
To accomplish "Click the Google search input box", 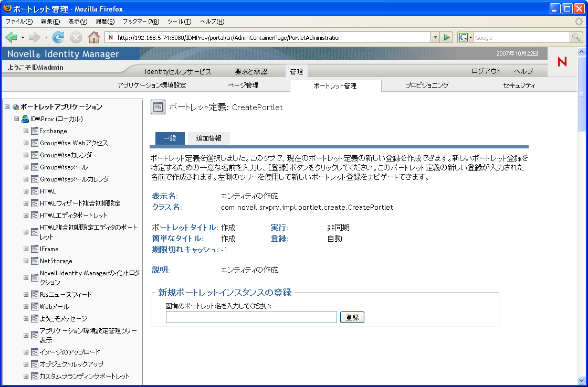I will [x=522, y=37].
